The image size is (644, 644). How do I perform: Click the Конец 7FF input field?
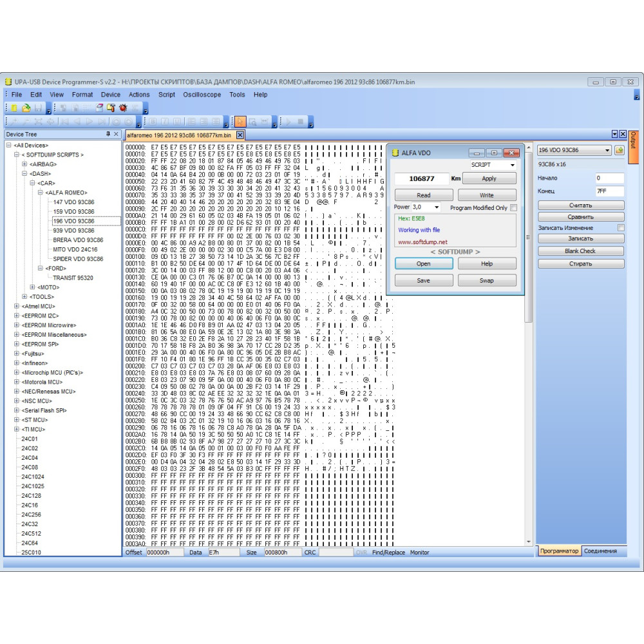pos(609,191)
